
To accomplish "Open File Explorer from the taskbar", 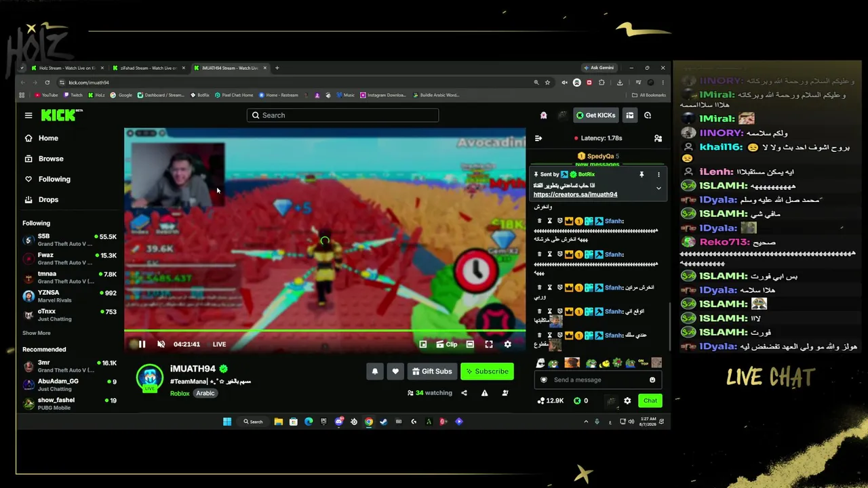I will (x=278, y=422).
